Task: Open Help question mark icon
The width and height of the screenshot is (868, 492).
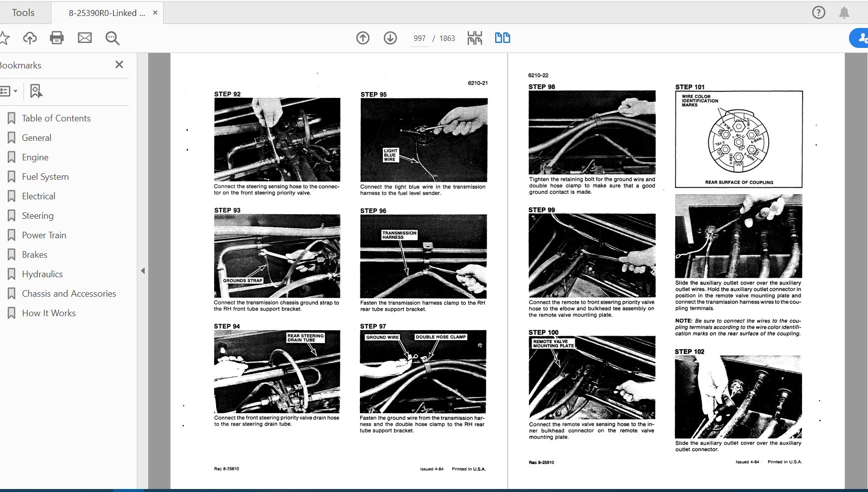Action: click(x=819, y=12)
